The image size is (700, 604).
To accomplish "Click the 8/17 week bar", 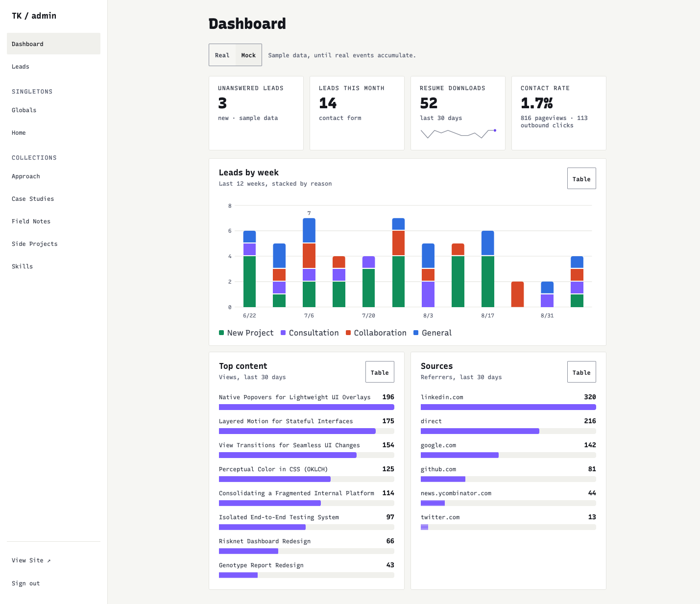I will click(x=488, y=269).
